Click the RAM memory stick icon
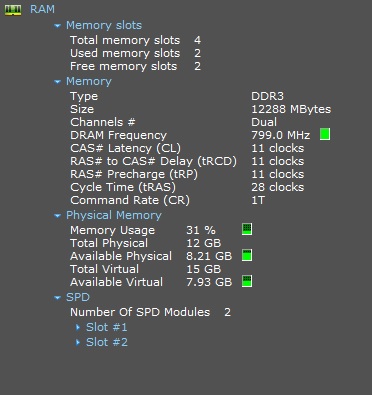Viewport: 372px width, 395px height. click(x=13, y=10)
